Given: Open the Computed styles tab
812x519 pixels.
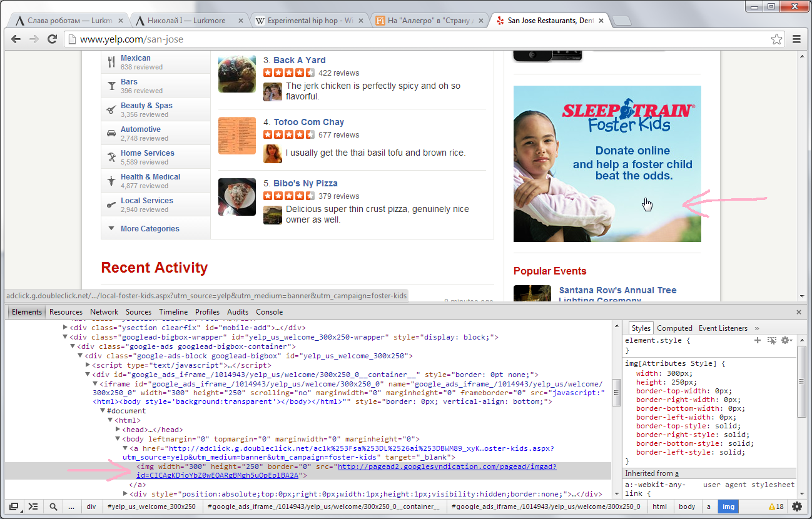Looking at the screenshot, I should (x=674, y=328).
